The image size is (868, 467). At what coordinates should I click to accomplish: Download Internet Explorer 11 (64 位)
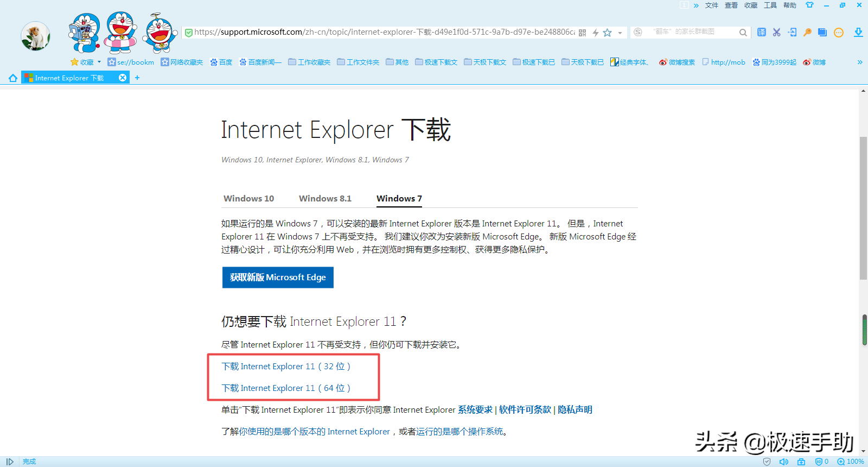286,388
